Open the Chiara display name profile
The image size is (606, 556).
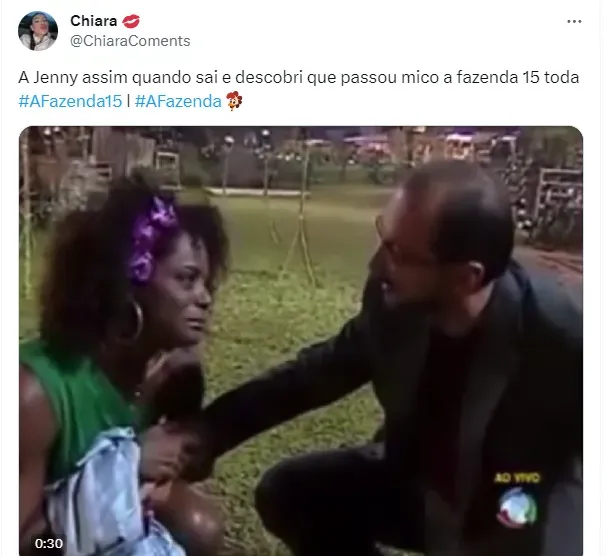pos(94,21)
